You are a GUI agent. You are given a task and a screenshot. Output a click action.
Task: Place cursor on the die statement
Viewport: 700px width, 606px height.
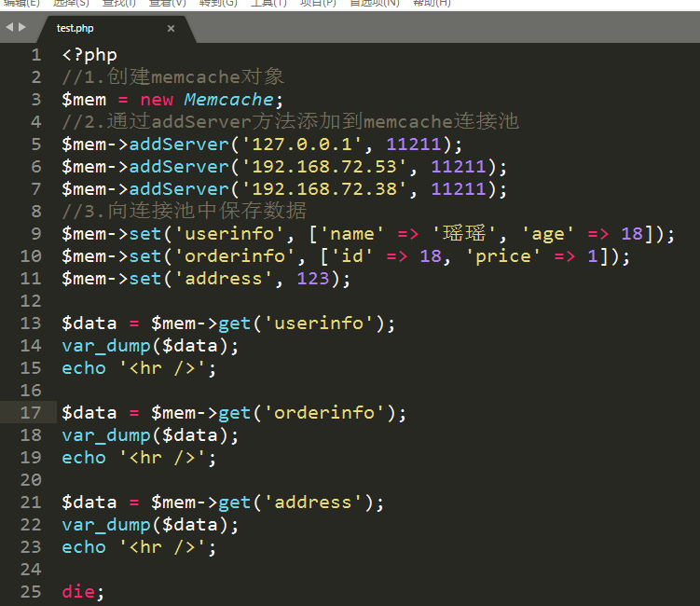[78, 592]
